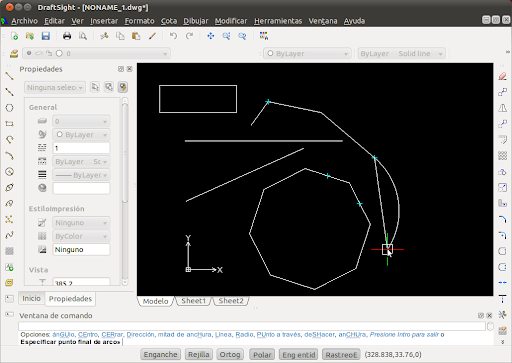The image size is (512, 363).
Task: Click the command window input field
Action: (x=252, y=326)
